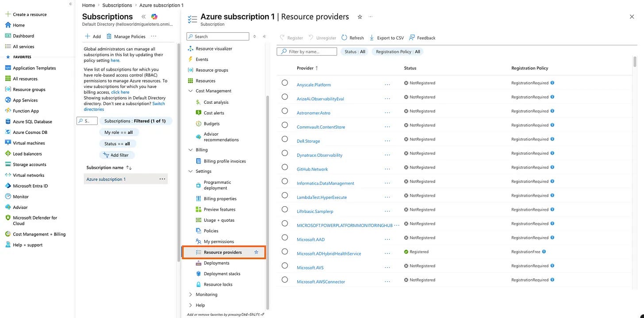This screenshot has height=318, width=644.
Task: Click the Help + support icon
Action: pyautogui.click(x=8, y=245)
